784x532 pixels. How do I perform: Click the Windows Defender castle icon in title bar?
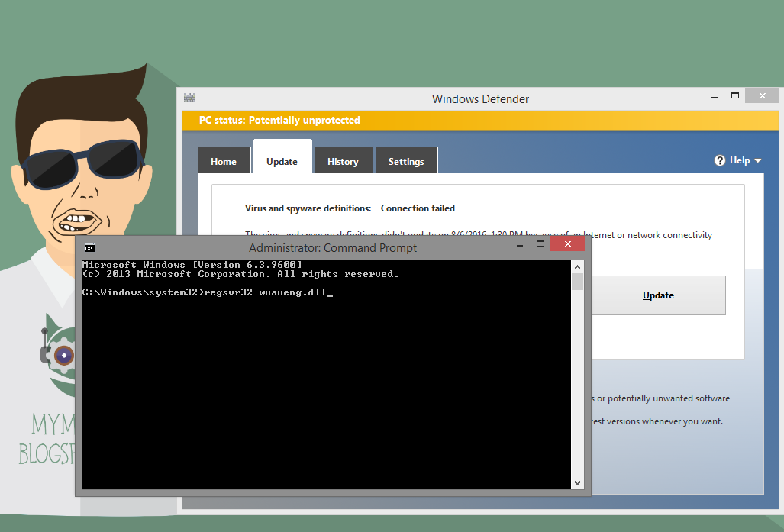coord(189,98)
